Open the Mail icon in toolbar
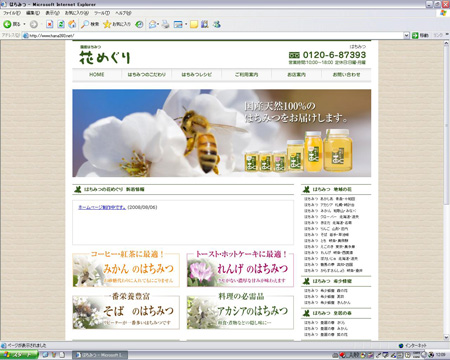The height and width of the screenshot is (360, 450). coord(152,24)
